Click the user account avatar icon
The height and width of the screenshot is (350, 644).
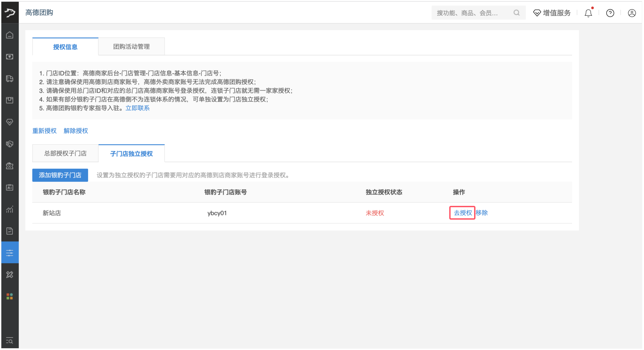(632, 13)
